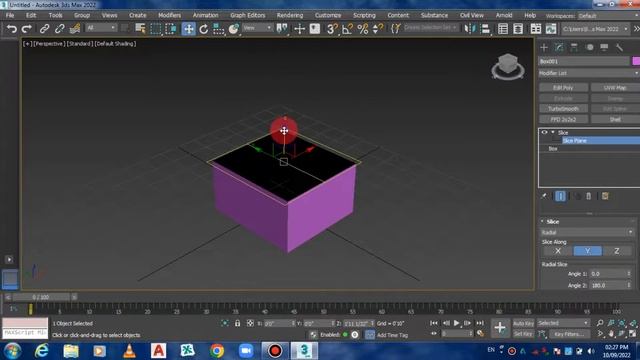Click Use Pivot Point Center icon
Viewport: 640px width, 360px height.
click(282, 29)
